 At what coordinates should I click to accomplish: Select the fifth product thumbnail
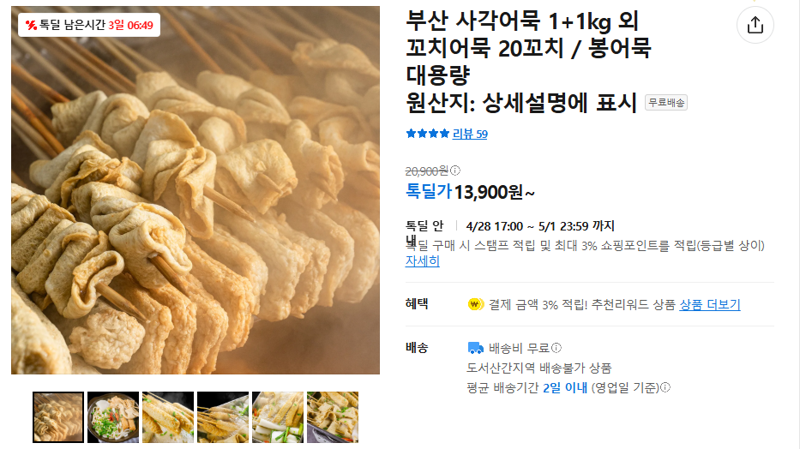coord(278,417)
